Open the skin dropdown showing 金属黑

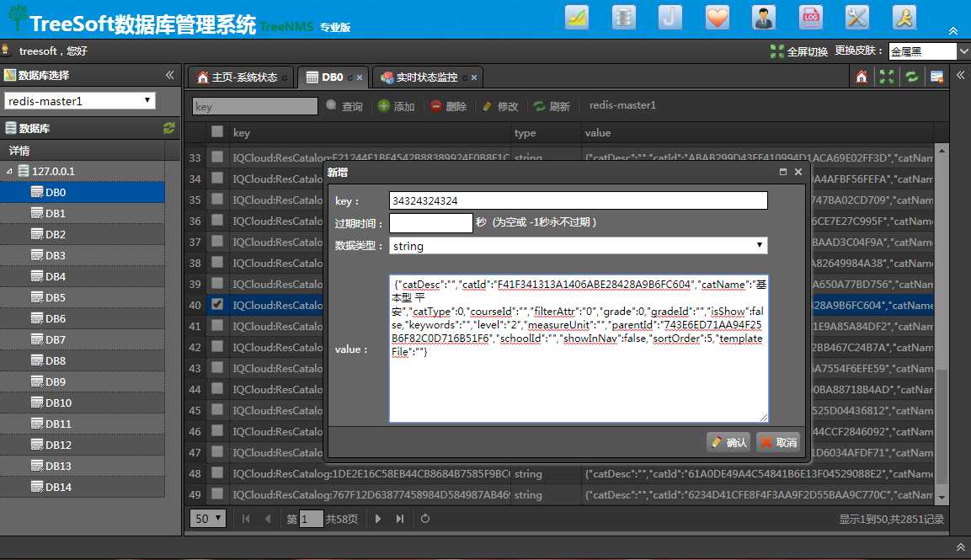tap(928, 51)
